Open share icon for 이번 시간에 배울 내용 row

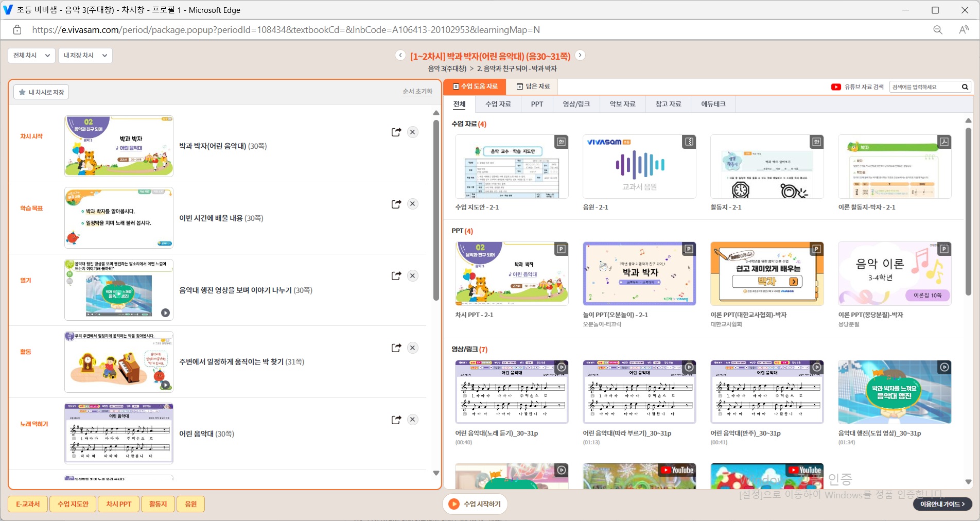396,204
